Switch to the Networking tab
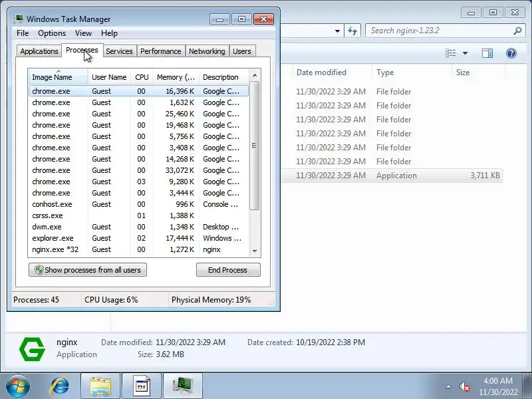 (207, 51)
